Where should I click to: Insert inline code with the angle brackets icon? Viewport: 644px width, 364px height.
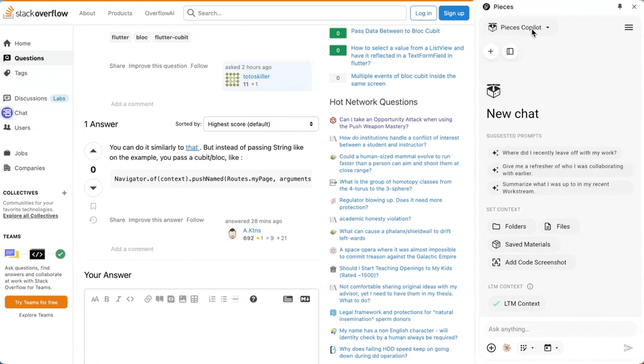(x=130, y=299)
